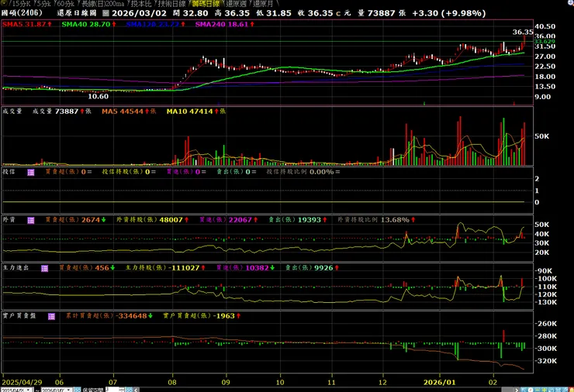Click the stepper arrows beside the 3 field

coord(122,390)
